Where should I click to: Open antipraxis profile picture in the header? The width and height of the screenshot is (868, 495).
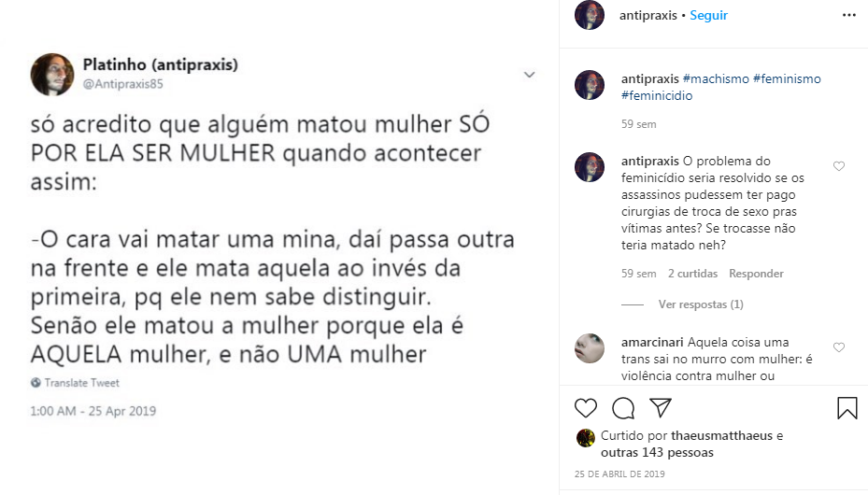590,16
